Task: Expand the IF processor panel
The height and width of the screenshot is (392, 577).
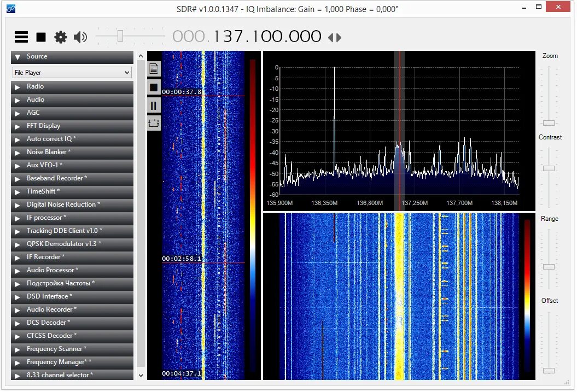Action: click(x=72, y=218)
